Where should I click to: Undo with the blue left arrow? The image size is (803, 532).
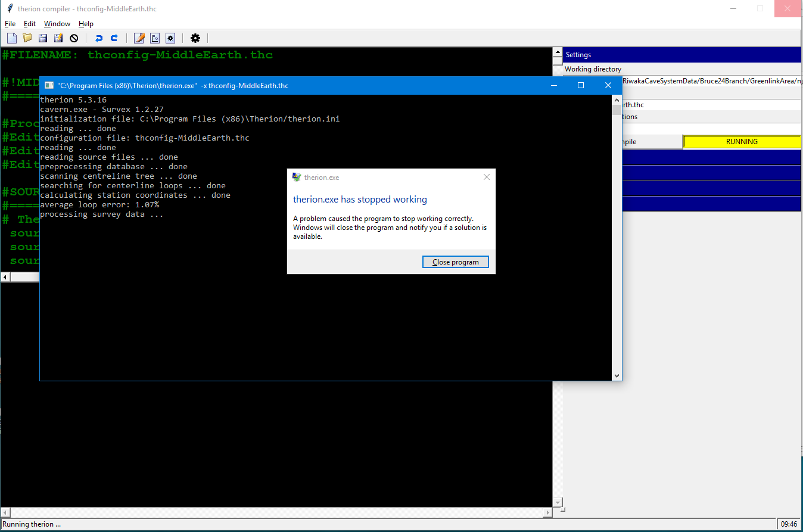99,38
